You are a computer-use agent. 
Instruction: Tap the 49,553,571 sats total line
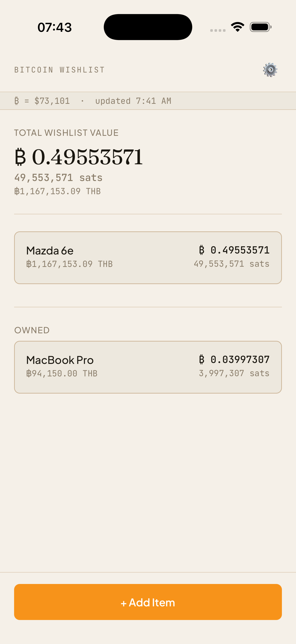pos(58,177)
